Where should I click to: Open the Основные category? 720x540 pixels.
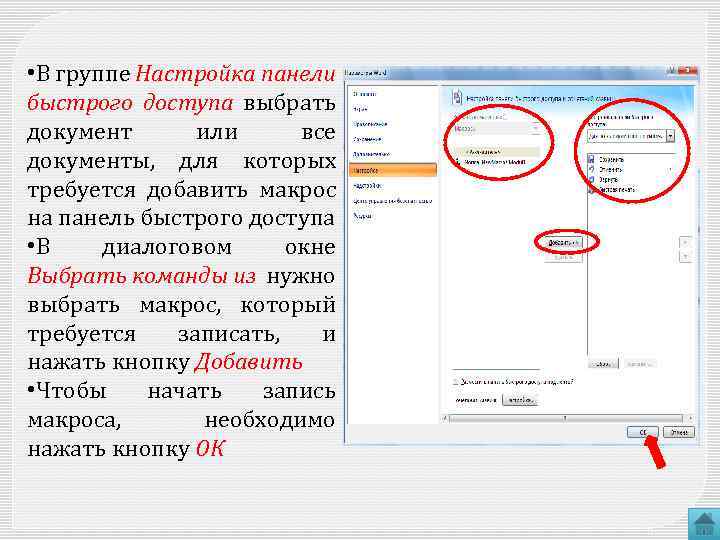pyautogui.click(x=364, y=94)
